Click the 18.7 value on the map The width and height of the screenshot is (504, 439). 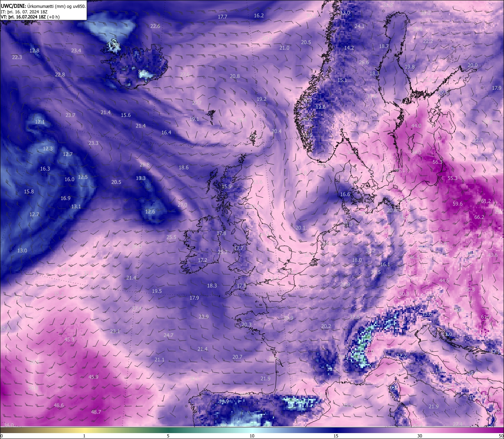384,46
